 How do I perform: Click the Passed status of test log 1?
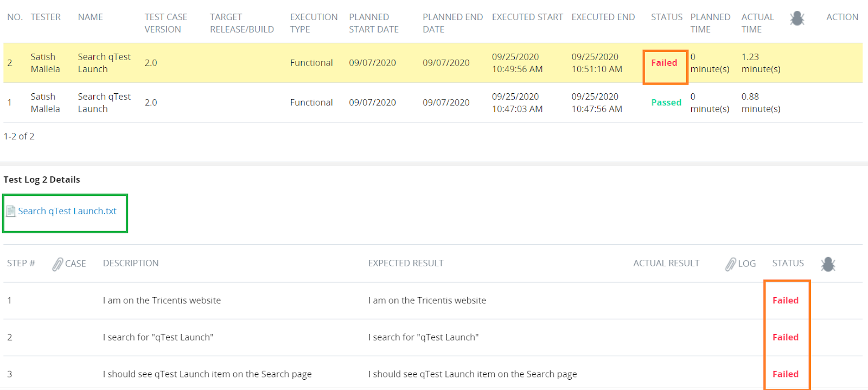[666, 103]
